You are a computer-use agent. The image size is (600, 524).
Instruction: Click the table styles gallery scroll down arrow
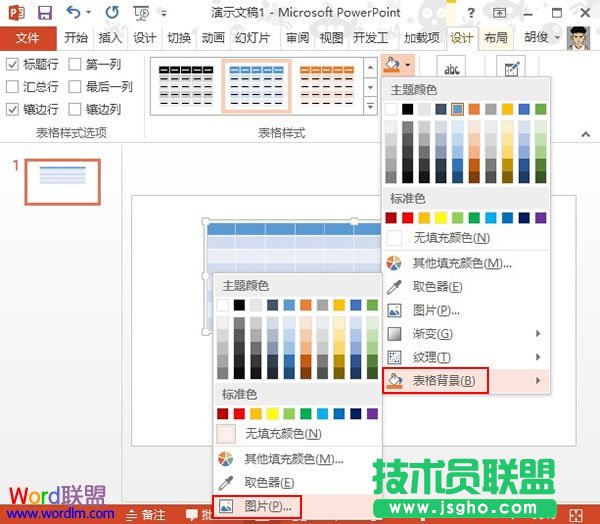(370, 87)
